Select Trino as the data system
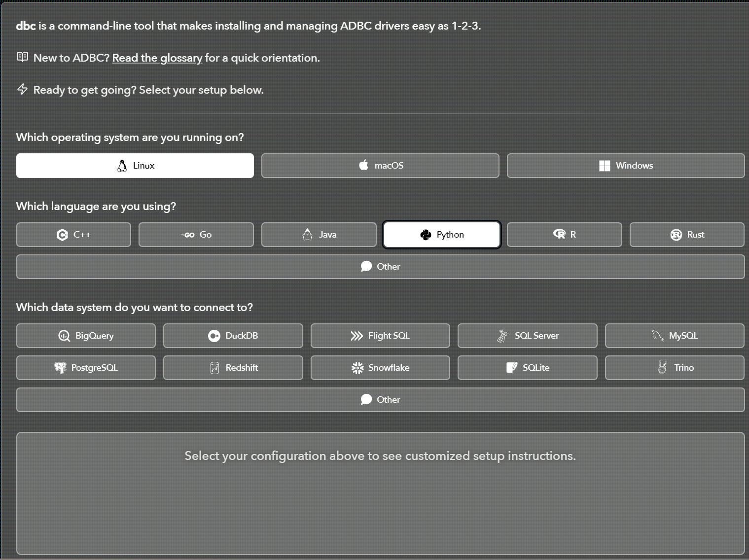749x560 pixels. pyautogui.click(x=674, y=368)
